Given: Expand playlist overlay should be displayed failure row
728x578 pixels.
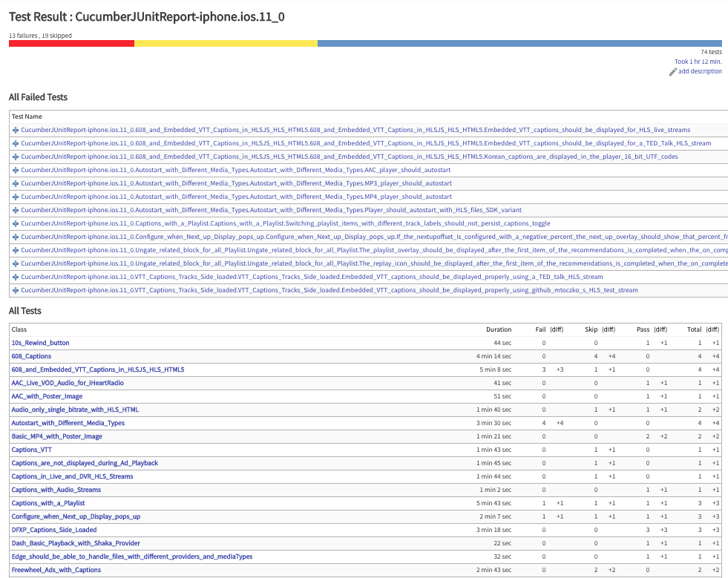Looking at the screenshot, I should click(x=16, y=251).
